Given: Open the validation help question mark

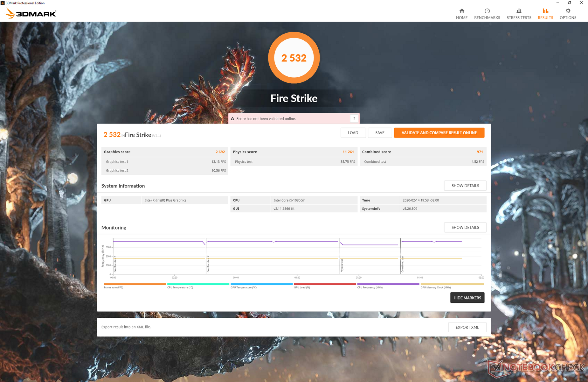Looking at the screenshot, I should (354, 118).
